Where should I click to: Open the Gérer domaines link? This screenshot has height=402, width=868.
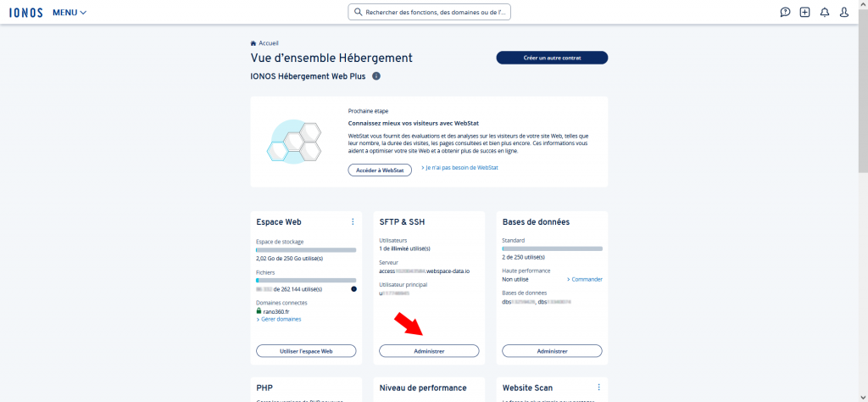click(x=281, y=319)
